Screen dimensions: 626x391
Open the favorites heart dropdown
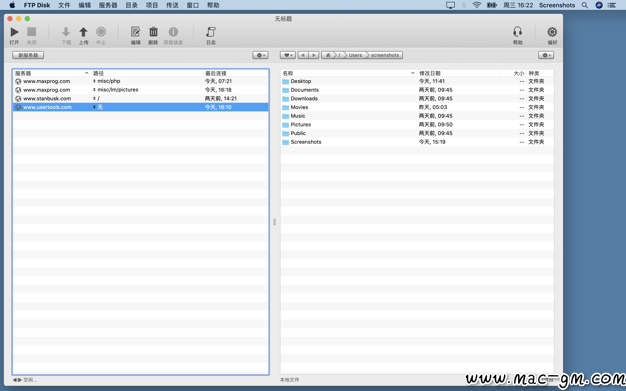point(288,55)
